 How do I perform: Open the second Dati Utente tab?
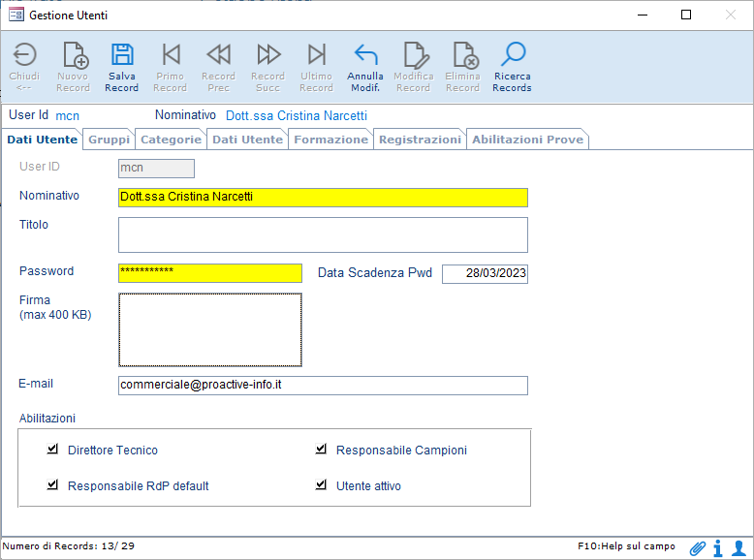tap(248, 140)
